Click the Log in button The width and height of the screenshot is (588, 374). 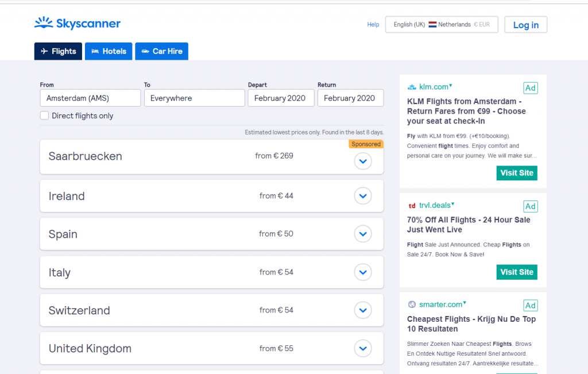[526, 25]
